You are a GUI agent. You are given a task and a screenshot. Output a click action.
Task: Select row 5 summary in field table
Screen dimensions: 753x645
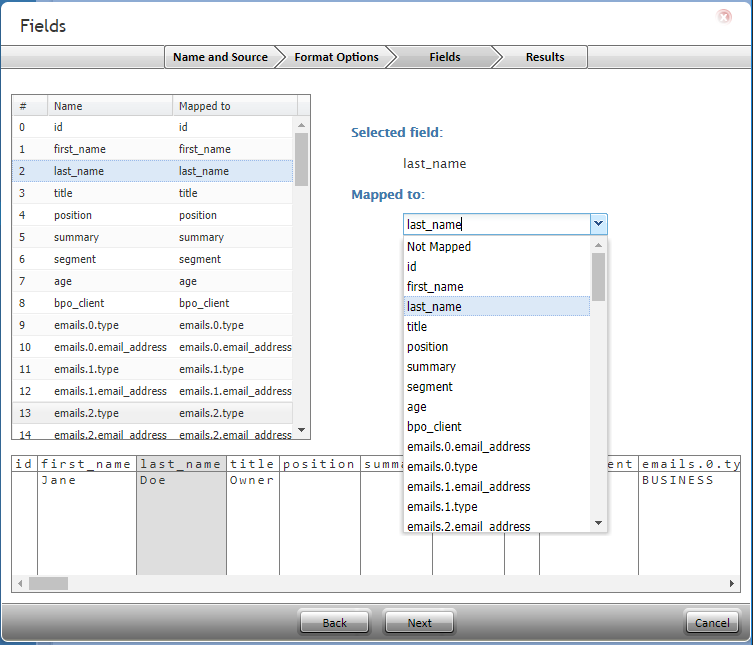tap(152, 237)
